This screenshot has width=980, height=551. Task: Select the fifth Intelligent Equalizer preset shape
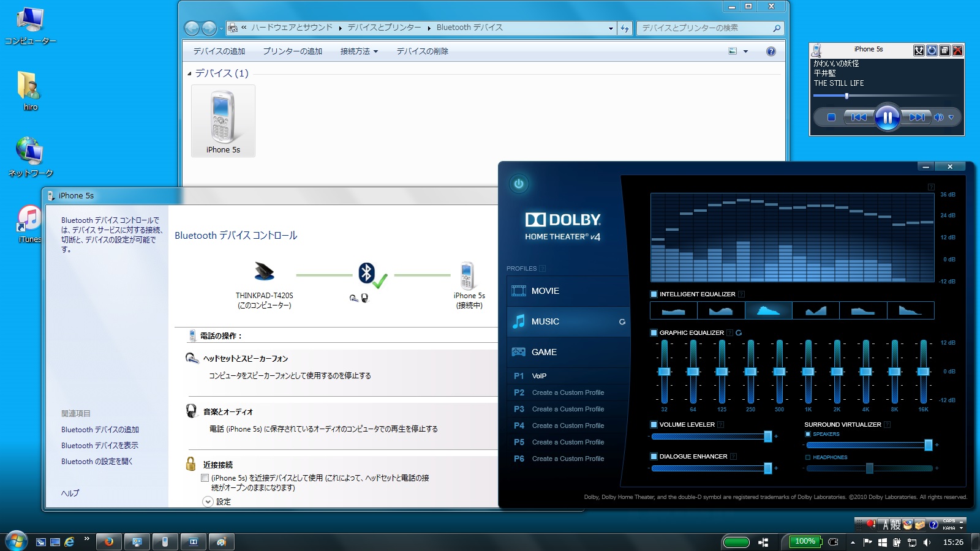pyautogui.click(x=863, y=310)
